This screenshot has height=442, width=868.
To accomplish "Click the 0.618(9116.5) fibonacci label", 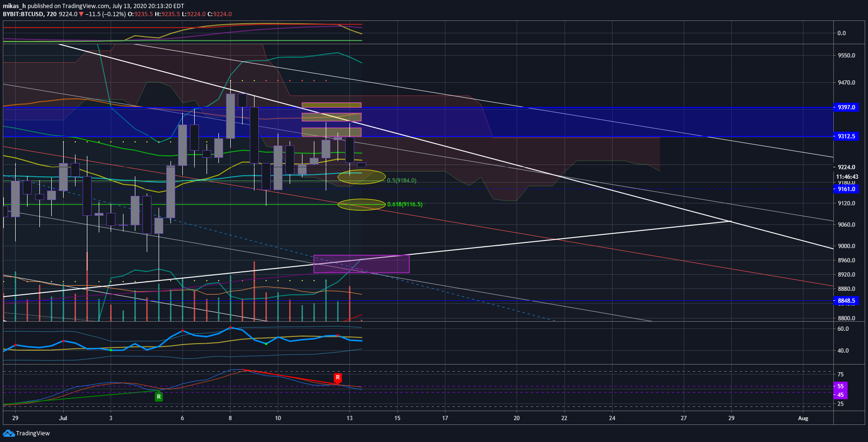I will [x=405, y=204].
